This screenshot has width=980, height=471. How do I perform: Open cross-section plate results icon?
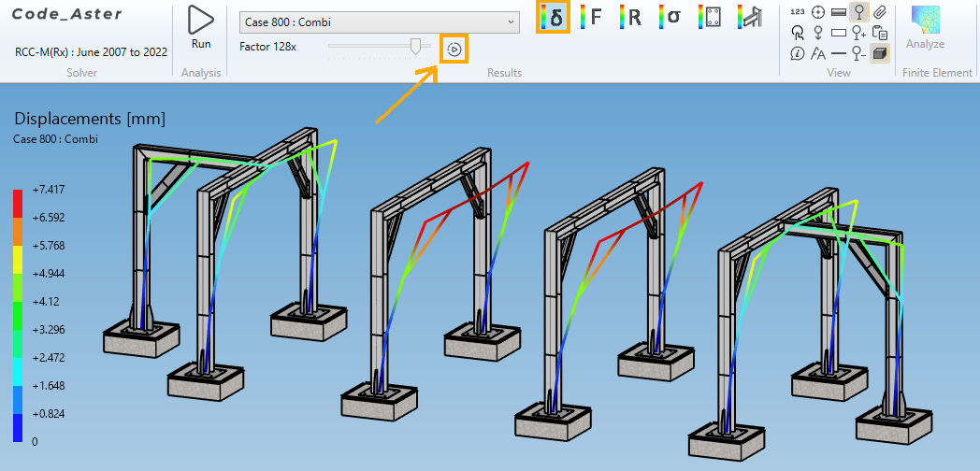[x=708, y=17]
